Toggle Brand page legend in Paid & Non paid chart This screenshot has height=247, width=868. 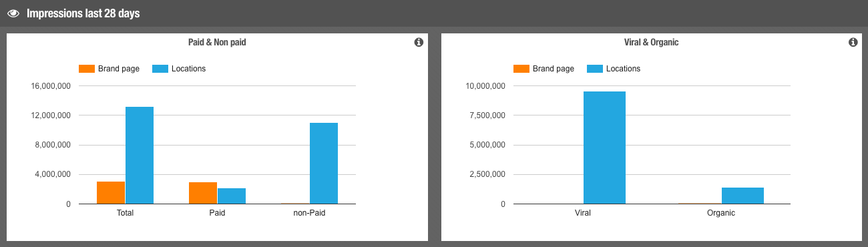click(109, 69)
